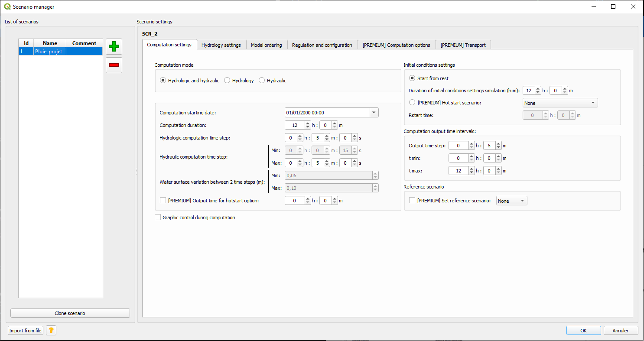Click Hydrologic time step hours field
This screenshot has width=644, height=341.
[290, 138]
